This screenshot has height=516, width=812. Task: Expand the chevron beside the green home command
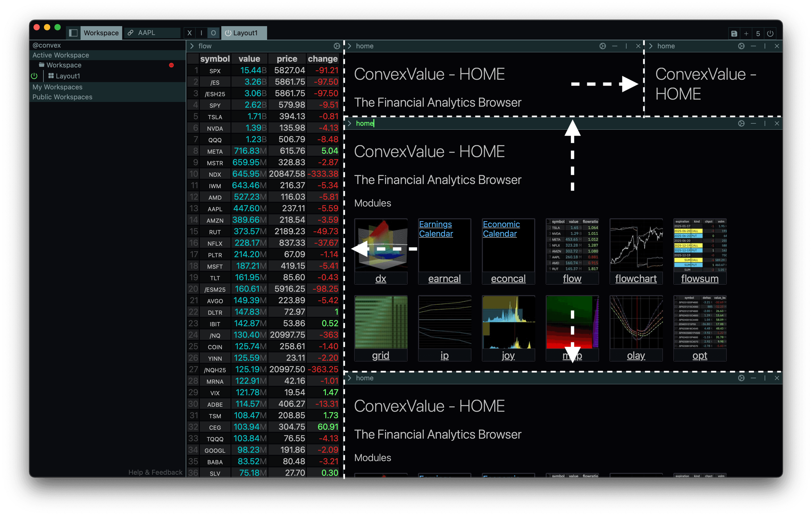[x=350, y=123]
